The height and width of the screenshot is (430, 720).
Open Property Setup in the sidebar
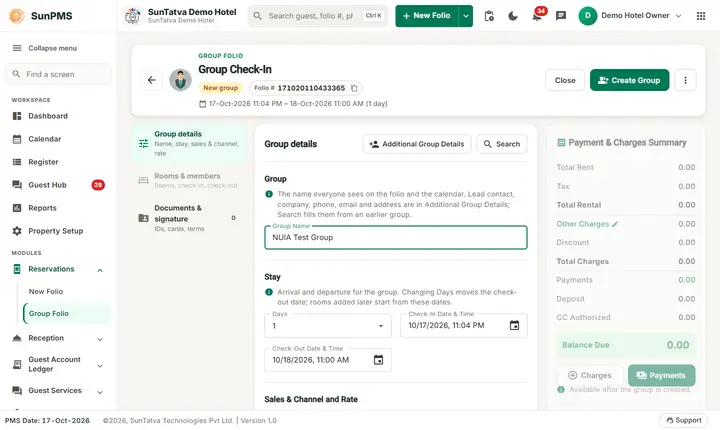(58, 231)
